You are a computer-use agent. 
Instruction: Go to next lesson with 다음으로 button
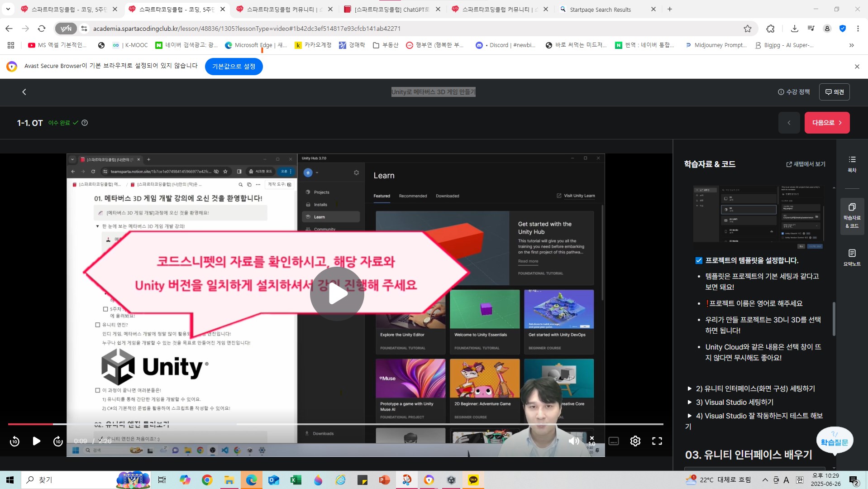827,123
